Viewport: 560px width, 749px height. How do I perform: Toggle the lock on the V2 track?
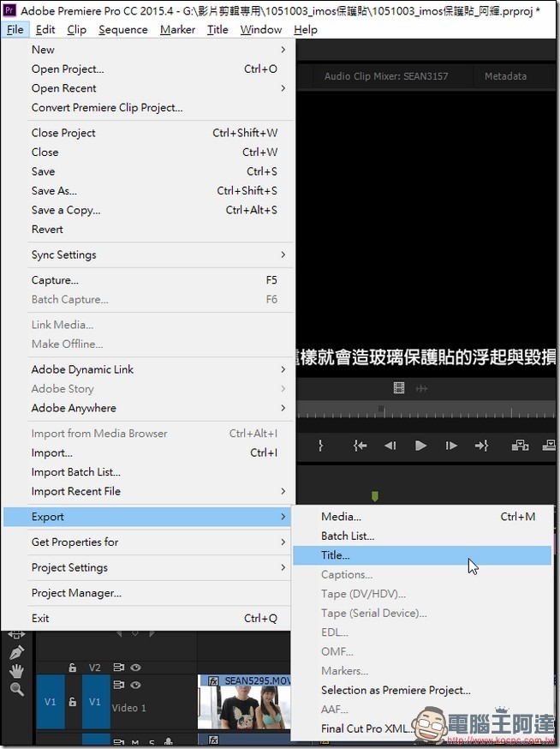coord(73,668)
